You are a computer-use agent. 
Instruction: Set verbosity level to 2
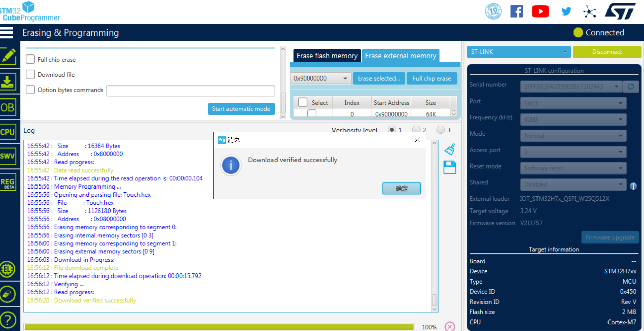coord(416,129)
